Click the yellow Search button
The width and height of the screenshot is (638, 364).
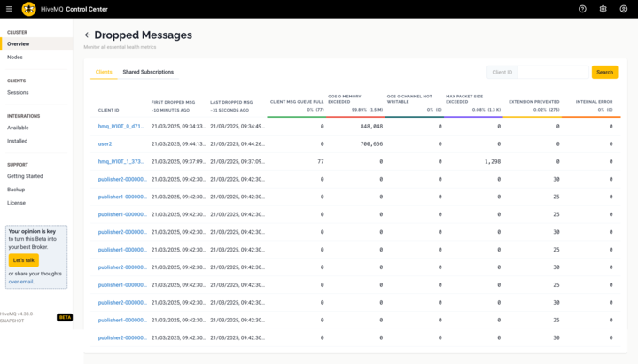tap(604, 73)
